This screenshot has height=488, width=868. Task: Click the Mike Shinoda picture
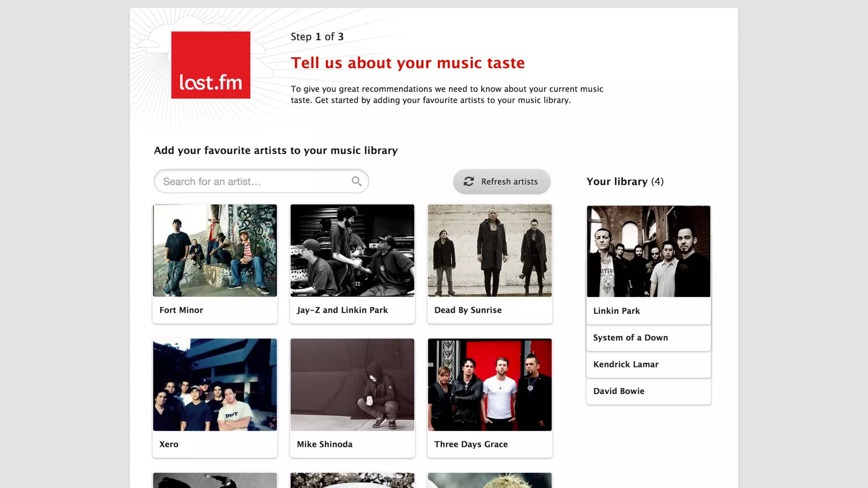352,385
